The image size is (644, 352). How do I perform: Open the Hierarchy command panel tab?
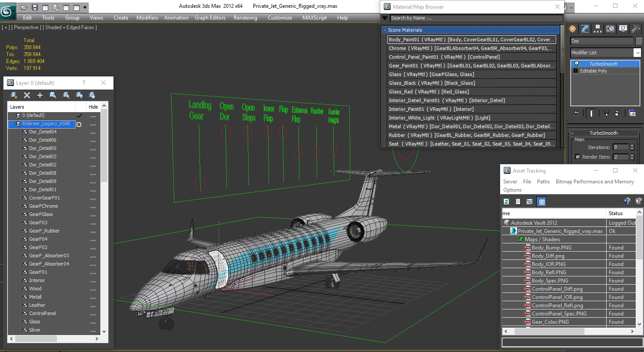point(598,29)
